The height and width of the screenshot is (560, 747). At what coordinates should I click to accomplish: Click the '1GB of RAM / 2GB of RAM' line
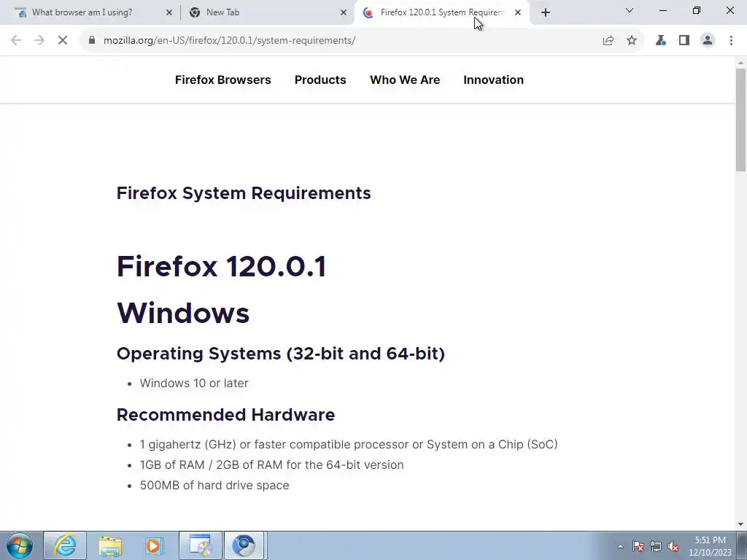(271, 464)
